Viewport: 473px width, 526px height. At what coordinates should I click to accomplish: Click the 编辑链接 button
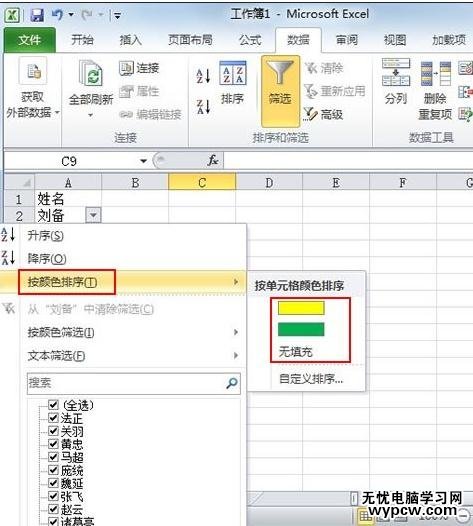click(x=151, y=114)
